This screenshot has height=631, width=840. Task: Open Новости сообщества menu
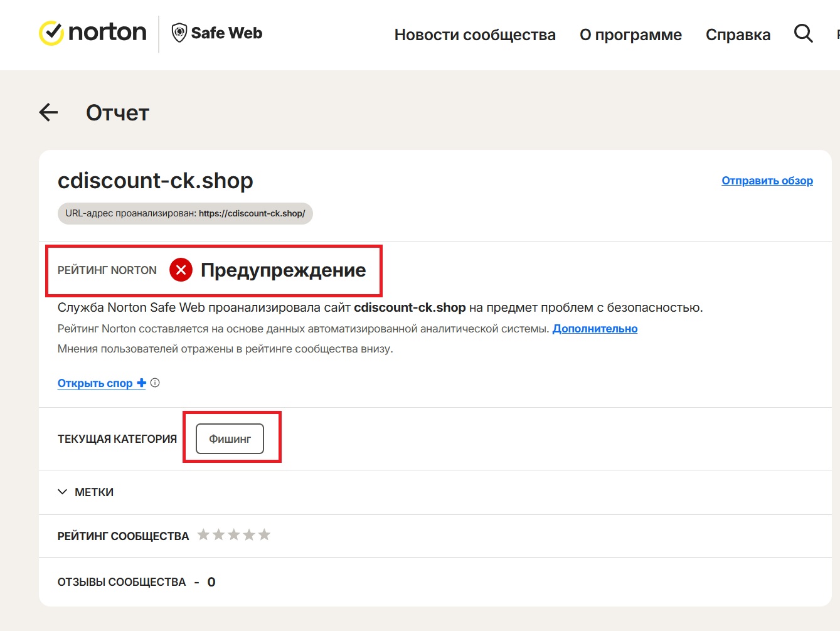[475, 34]
